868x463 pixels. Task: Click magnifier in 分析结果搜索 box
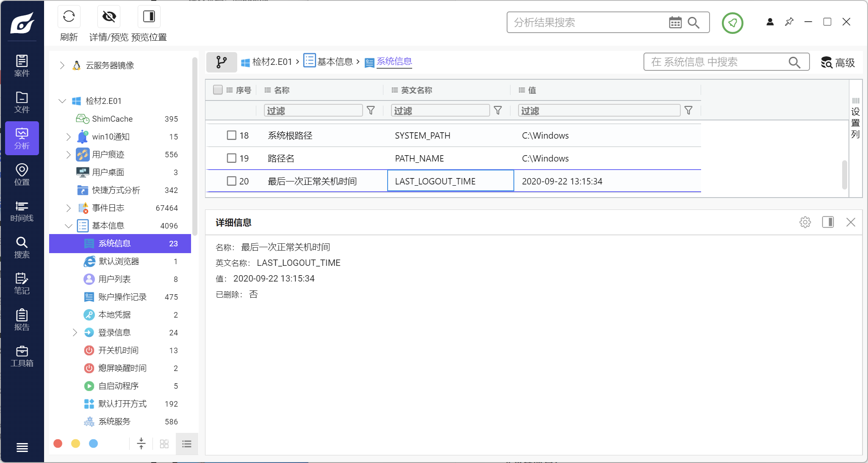pos(693,22)
